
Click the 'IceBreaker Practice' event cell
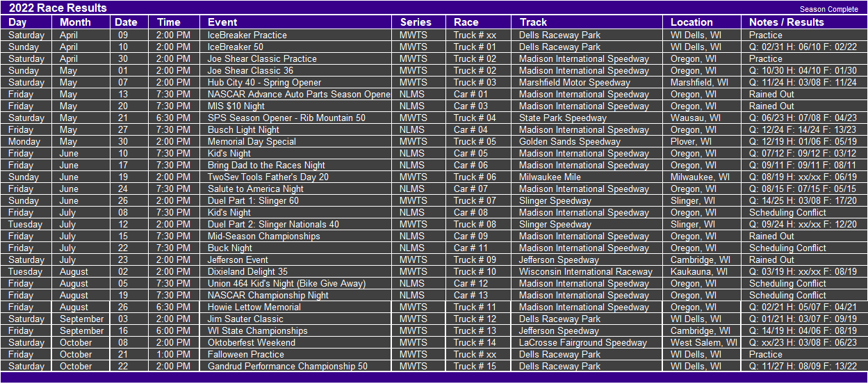[247, 35]
